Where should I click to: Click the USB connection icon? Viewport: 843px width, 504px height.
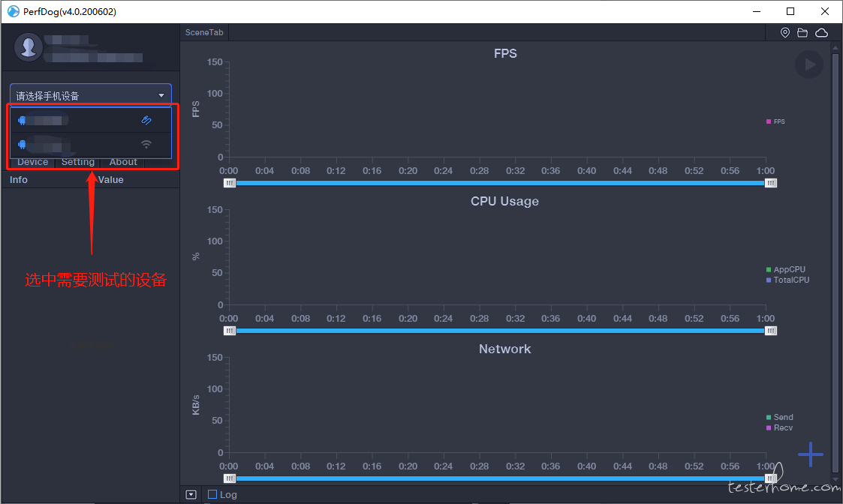pyautogui.click(x=146, y=120)
